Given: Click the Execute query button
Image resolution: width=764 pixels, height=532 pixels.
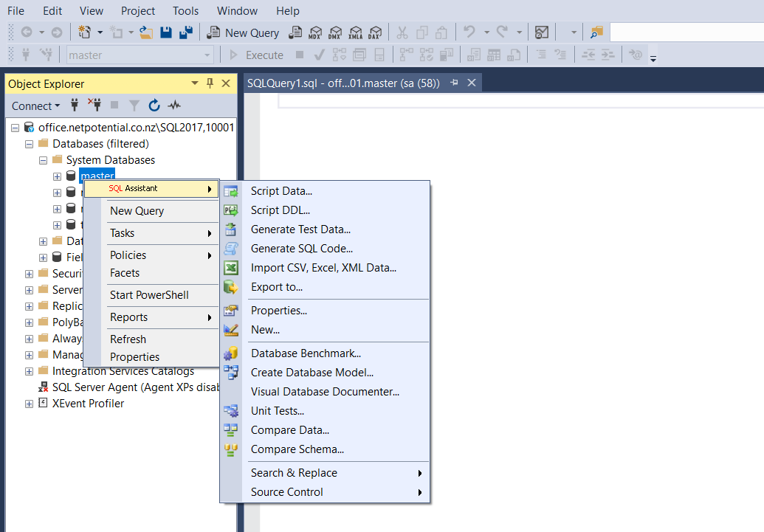Looking at the screenshot, I should (x=256, y=55).
